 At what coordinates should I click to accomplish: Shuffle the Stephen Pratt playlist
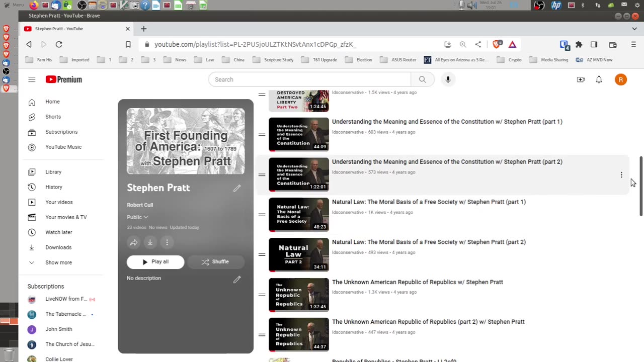point(215,262)
